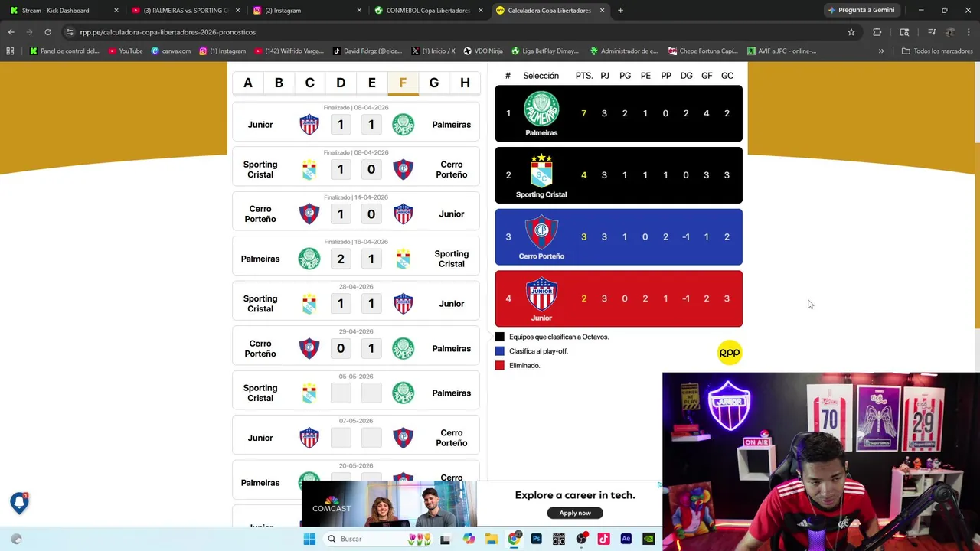Click Palmeiras score box for 05-05-2026 match

[x=371, y=393]
